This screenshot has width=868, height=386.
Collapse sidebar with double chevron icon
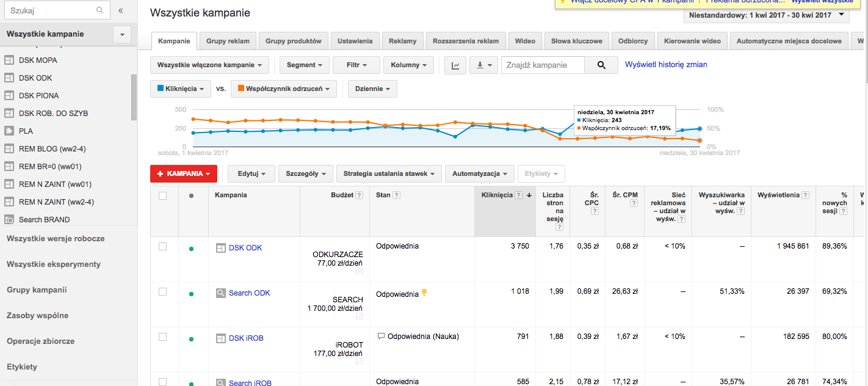pos(121,10)
